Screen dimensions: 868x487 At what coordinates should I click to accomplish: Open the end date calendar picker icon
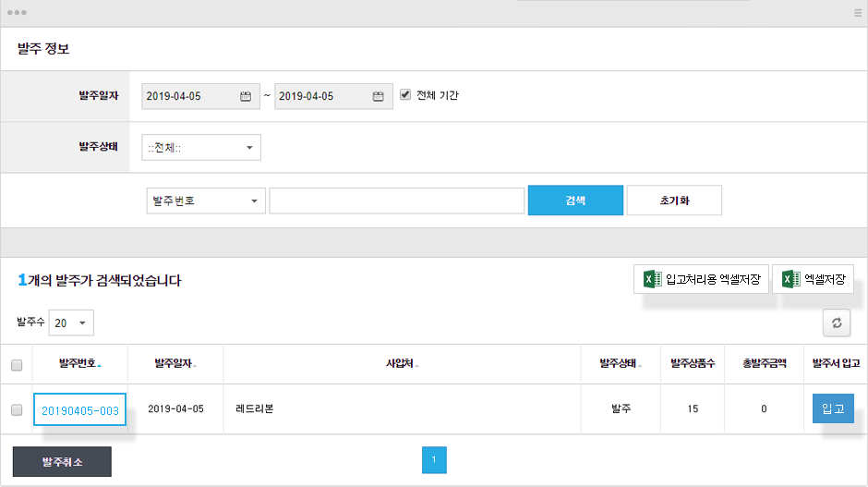[x=378, y=96]
